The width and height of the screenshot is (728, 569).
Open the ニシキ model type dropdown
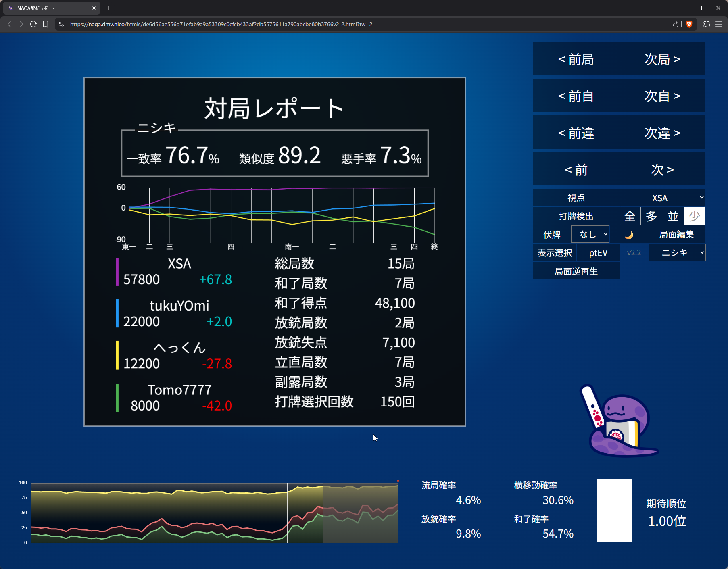tap(677, 253)
